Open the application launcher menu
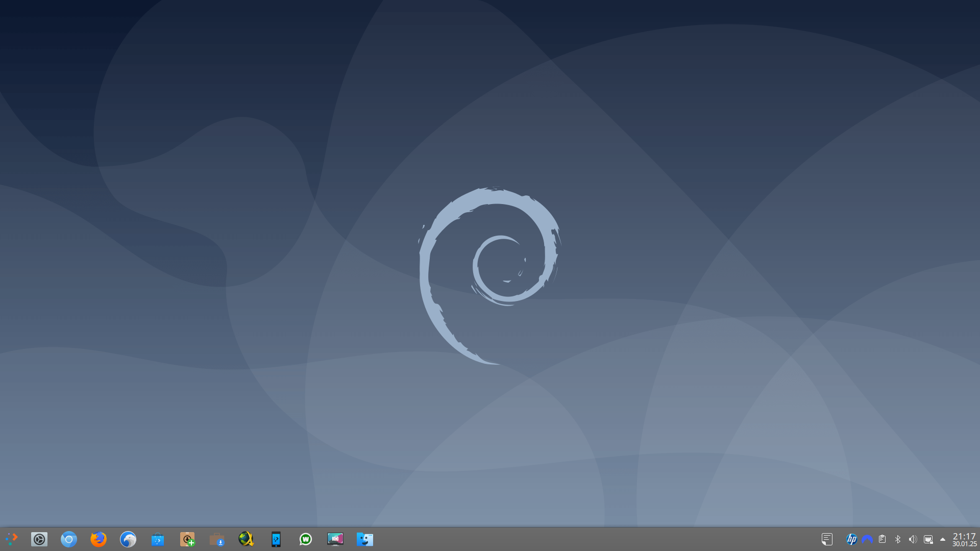Screen dimensions: 980x551 tap(11, 539)
